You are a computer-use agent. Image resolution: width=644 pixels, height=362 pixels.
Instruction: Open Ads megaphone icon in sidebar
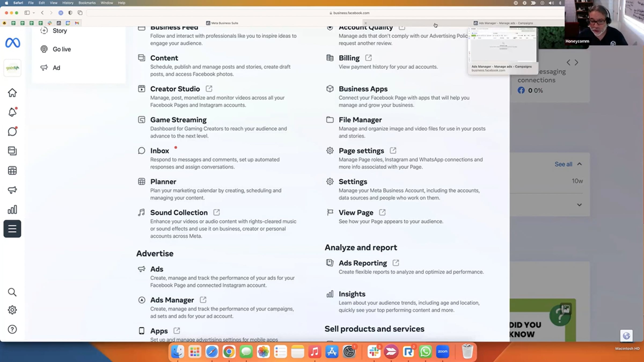tap(12, 190)
